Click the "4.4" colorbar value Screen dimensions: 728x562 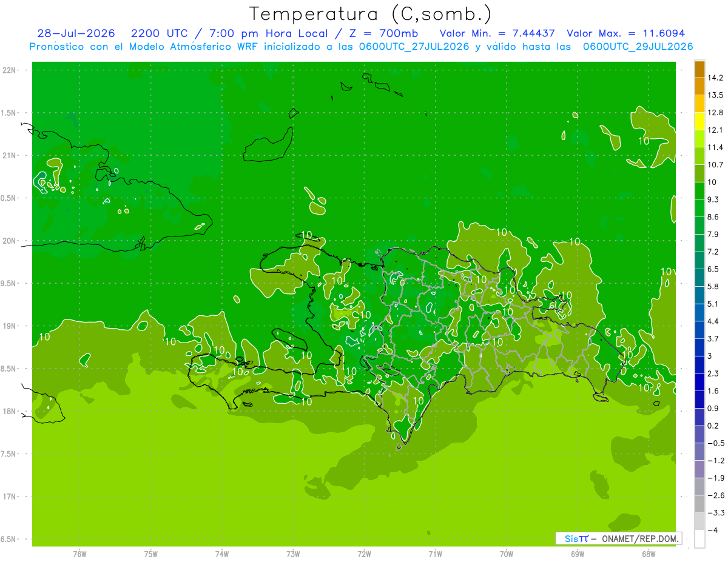(713, 321)
